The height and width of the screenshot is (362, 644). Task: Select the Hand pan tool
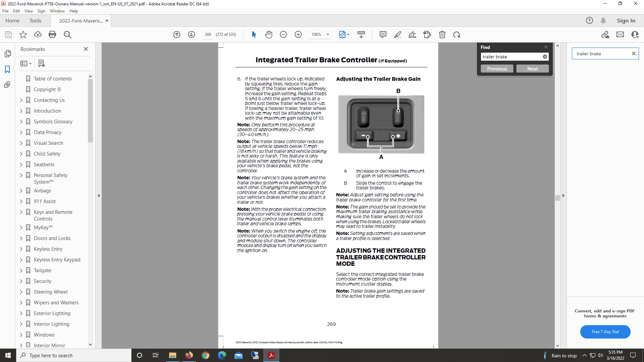[269, 35]
